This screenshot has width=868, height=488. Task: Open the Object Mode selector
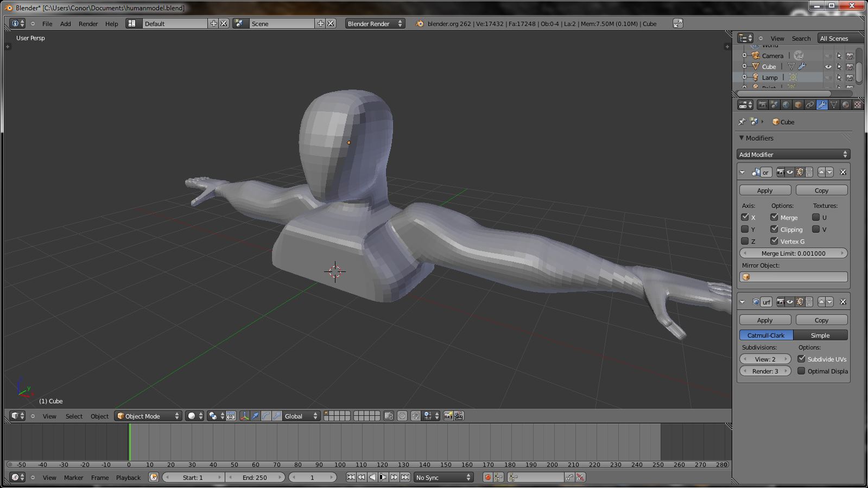pyautogui.click(x=148, y=416)
